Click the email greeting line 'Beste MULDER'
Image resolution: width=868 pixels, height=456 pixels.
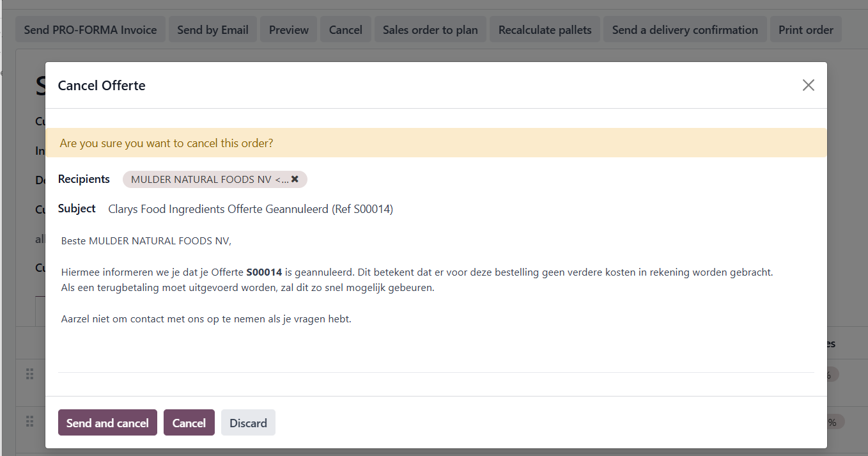[x=146, y=241]
